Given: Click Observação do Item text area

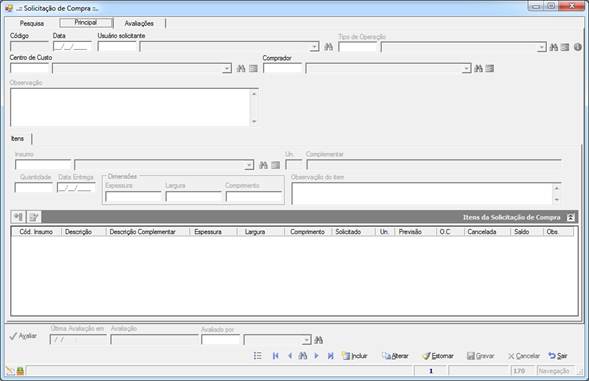Looking at the screenshot, I should click(426, 194).
